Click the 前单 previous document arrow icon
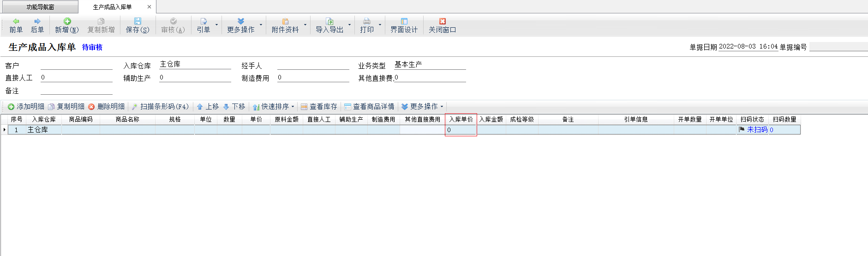Viewport: 868px width, 256px height. click(x=16, y=21)
